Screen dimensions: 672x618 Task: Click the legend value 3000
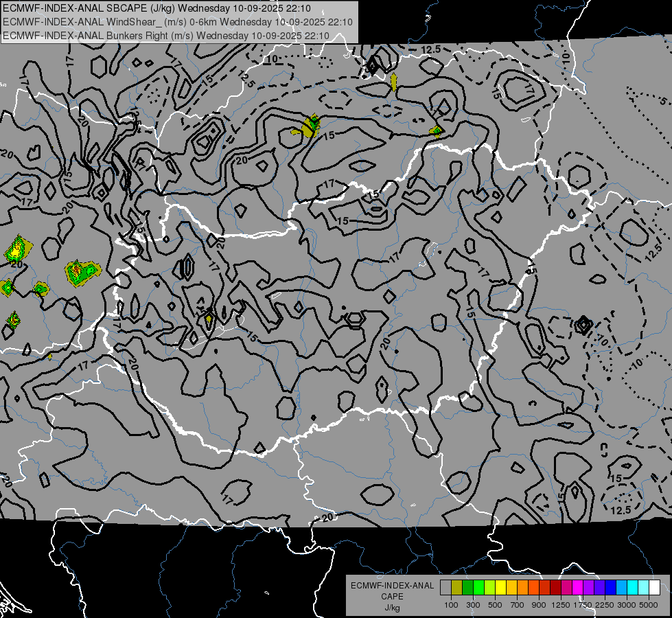627,605
